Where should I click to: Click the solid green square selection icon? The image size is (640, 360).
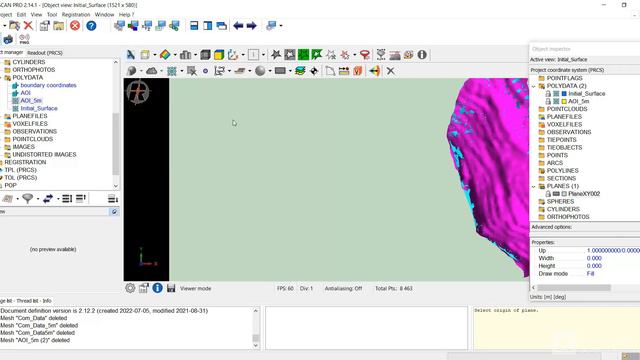point(303,55)
